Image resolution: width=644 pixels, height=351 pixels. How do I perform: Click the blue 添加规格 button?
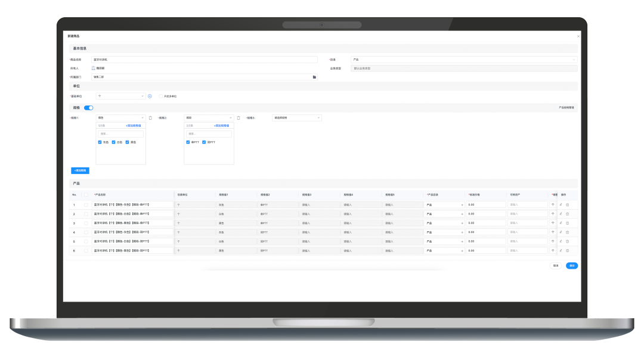[x=80, y=170]
